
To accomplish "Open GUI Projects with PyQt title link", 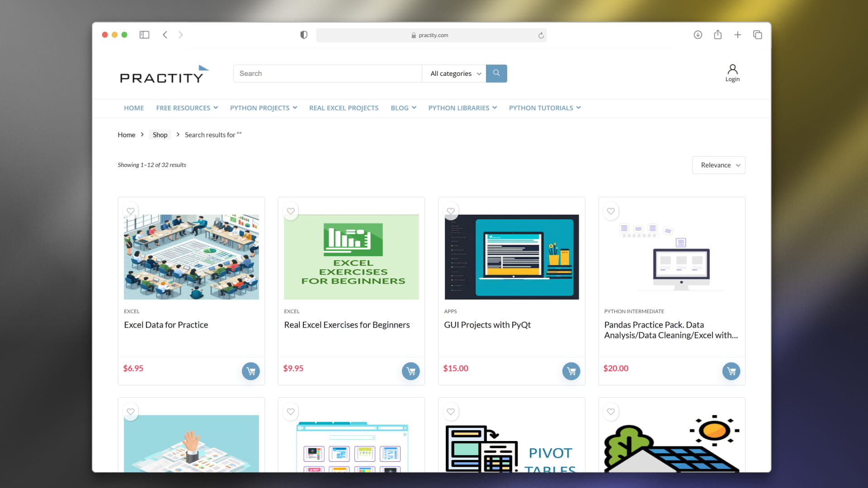I will 487,325.
